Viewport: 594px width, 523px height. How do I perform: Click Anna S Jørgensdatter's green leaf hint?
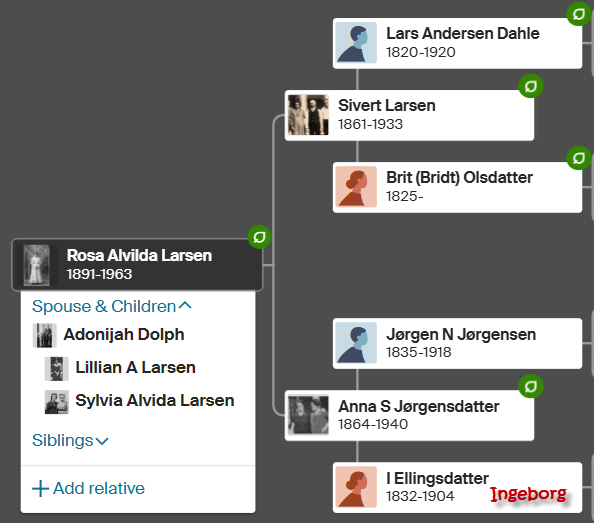click(530, 386)
